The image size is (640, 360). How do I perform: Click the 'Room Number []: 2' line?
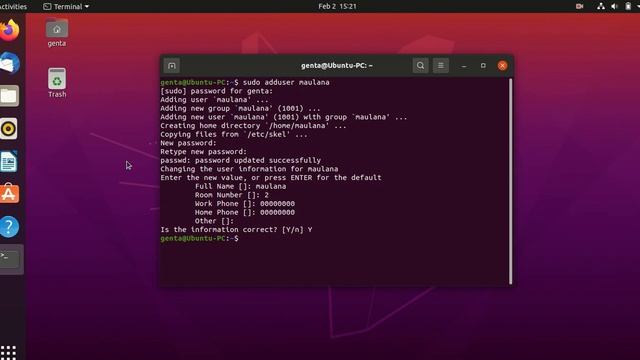pos(231,195)
